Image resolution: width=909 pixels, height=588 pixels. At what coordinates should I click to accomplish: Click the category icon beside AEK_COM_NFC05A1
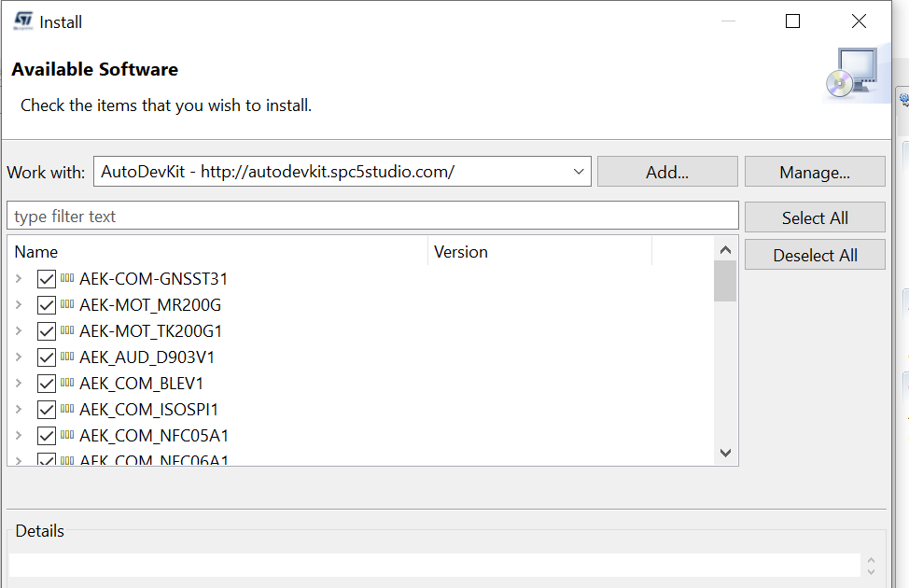(x=67, y=435)
